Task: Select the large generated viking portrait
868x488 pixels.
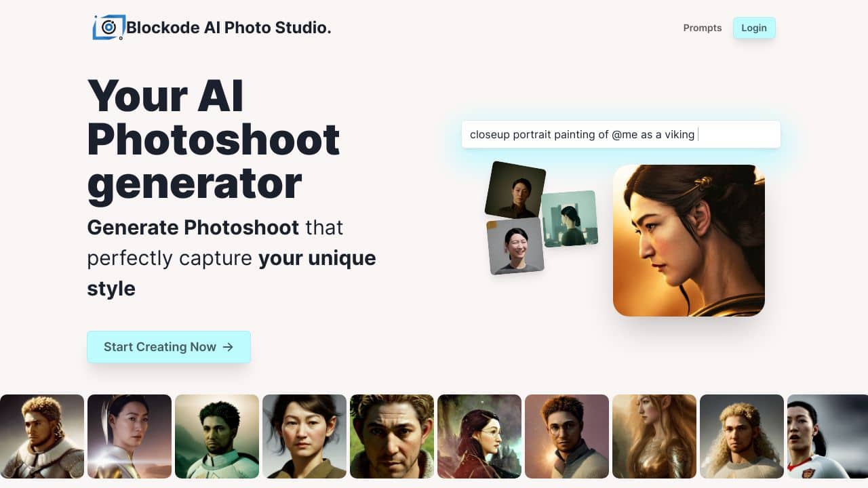Action: pos(689,241)
